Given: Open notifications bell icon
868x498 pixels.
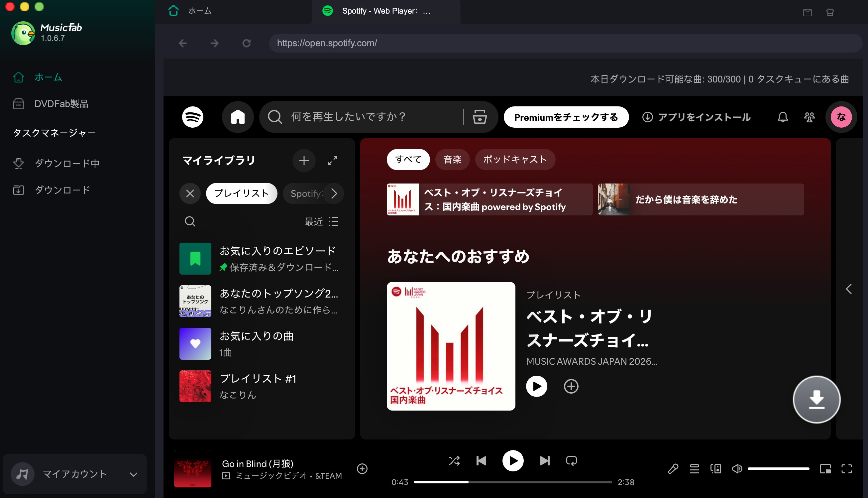Looking at the screenshot, I should click(x=783, y=117).
